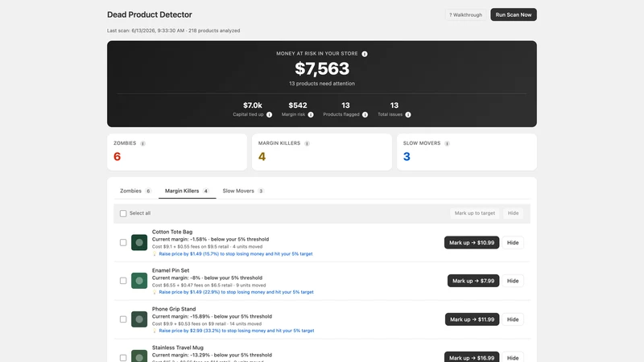Click Enamel Pin Set lightbulb tip icon
Screen dimensions: 644x362
tap(155, 292)
